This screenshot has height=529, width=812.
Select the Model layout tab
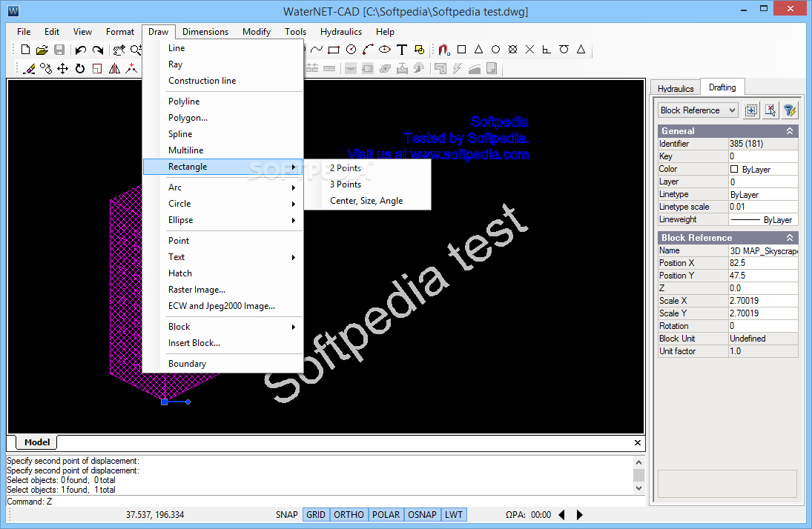coord(37,442)
